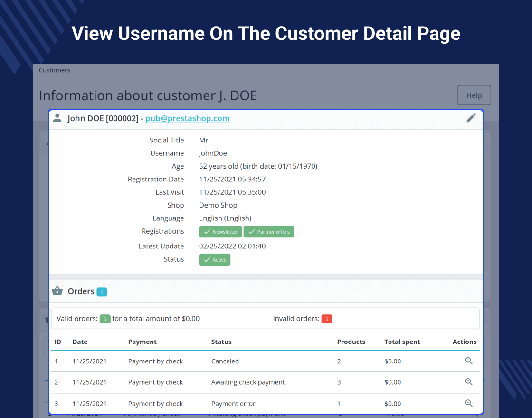This screenshot has height=418, width=532.
Task: Click the Username field label
Action: tap(167, 153)
